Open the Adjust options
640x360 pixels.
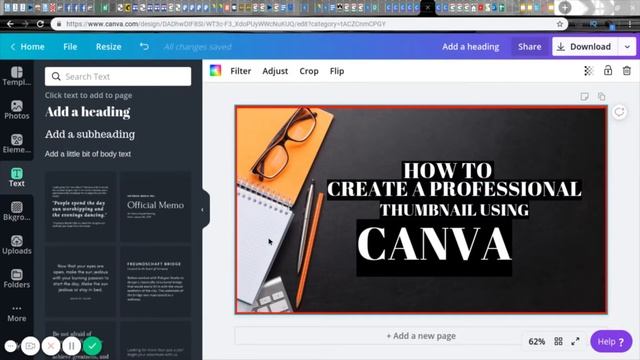pyautogui.click(x=275, y=71)
